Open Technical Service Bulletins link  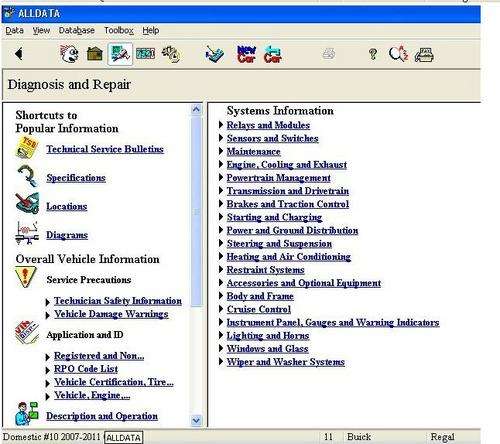[105, 149]
